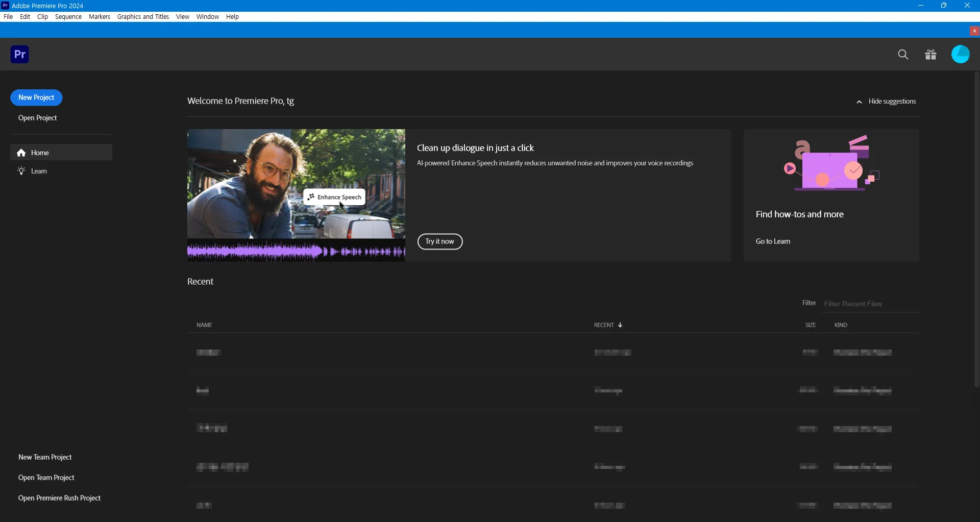This screenshot has width=980, height=522.
Task: Collapse suggestions with Hide suggestions chevron
Action: [x=860, y=102]
